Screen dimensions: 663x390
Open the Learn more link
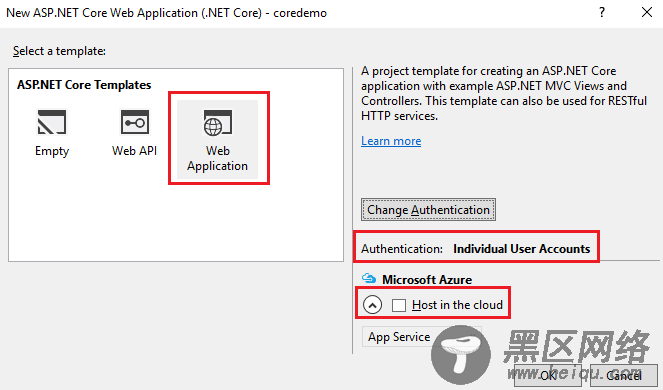click(391, 141)
